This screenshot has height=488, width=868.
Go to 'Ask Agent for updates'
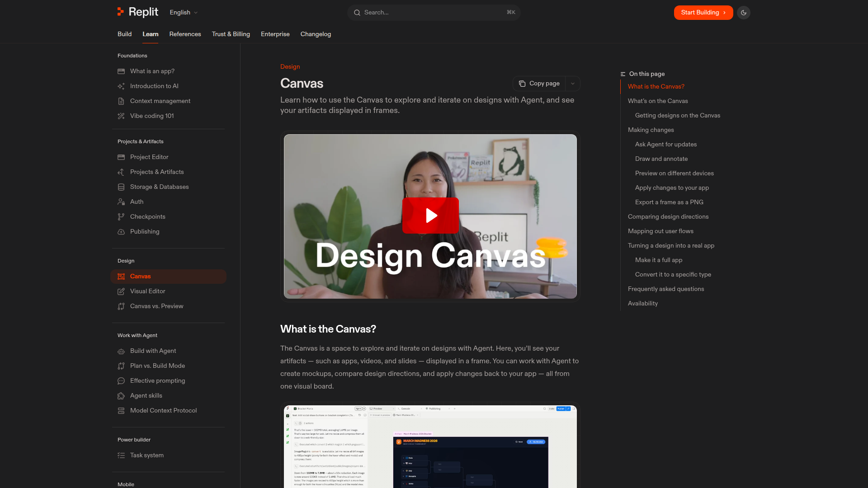[666, 145]
